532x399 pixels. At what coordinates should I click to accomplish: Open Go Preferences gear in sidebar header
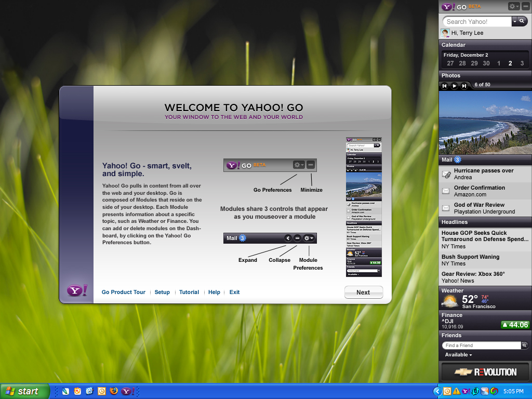(x=514, y=6)
